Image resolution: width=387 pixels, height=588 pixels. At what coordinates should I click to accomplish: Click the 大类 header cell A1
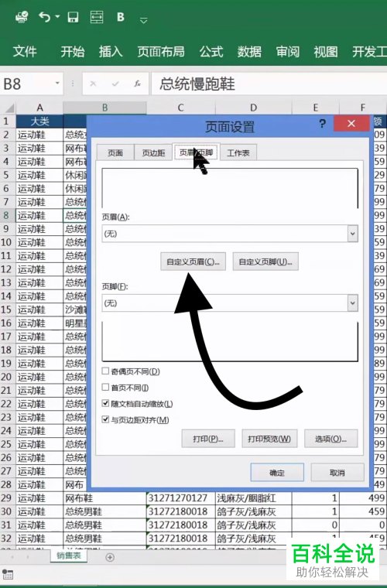[39, 121]
